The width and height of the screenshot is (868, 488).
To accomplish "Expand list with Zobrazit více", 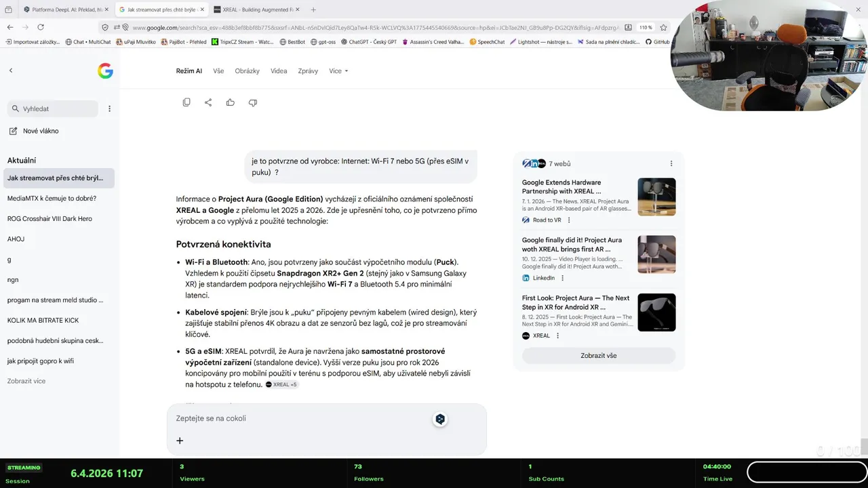I will tap(26, 381).
